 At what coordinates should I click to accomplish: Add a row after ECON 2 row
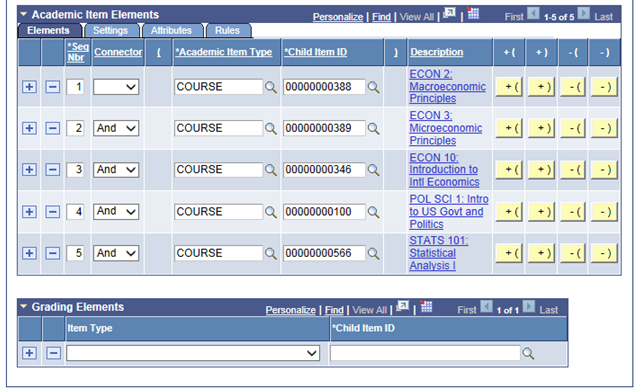pos(29,87)
